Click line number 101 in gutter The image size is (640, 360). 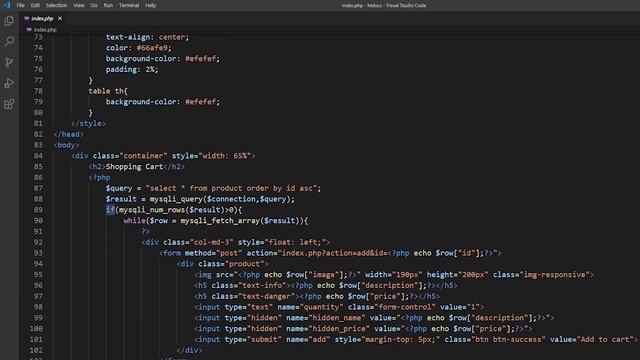tap(36, 340)
